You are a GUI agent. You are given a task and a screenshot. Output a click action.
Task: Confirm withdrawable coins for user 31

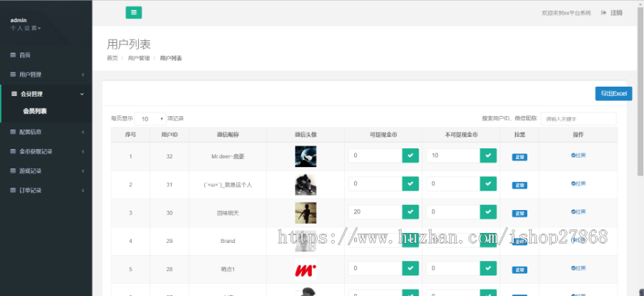point(410,183)
